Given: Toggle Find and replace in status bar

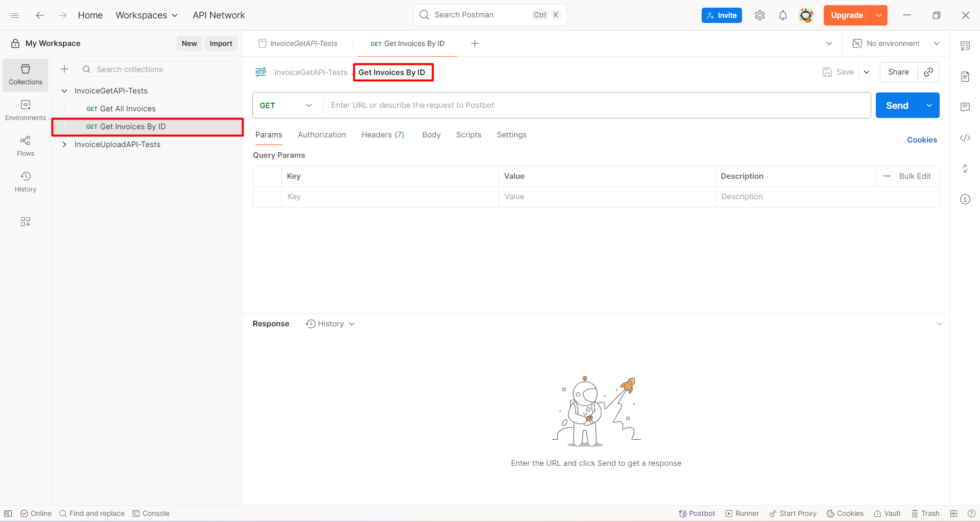Looking at the screenshot, I should [x=92, y=513].
